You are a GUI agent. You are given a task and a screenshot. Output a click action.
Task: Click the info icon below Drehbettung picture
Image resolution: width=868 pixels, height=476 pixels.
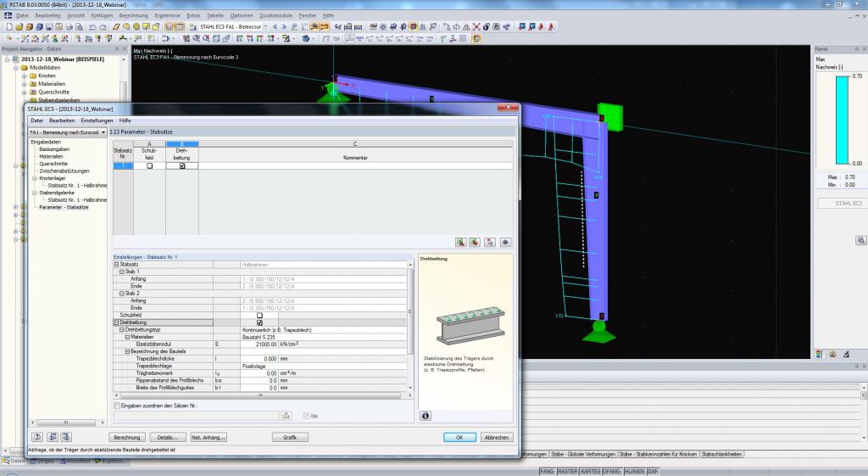coord(426,416)
